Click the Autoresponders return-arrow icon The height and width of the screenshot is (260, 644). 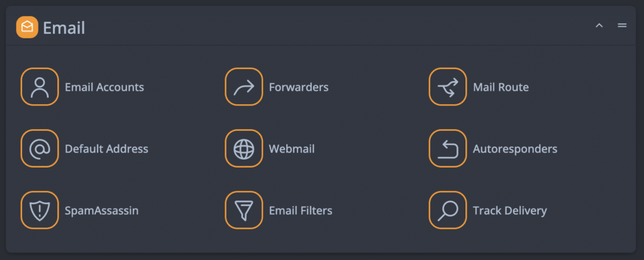(448, 149)
